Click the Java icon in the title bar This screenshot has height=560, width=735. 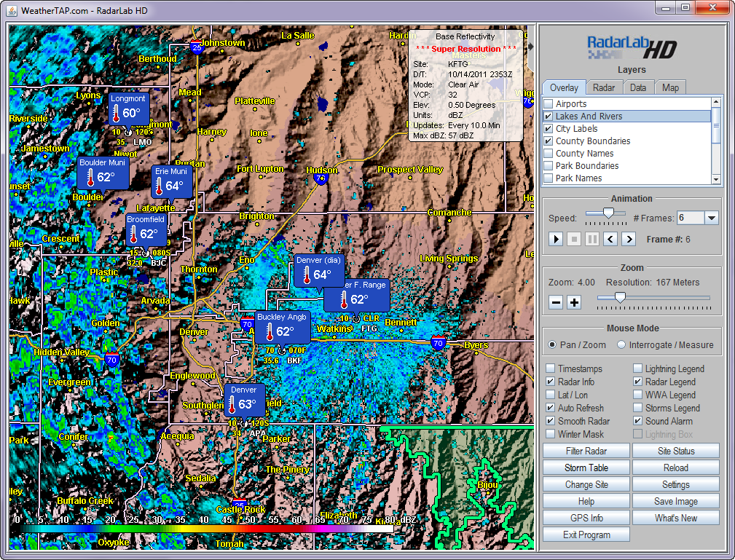[11, 10]
